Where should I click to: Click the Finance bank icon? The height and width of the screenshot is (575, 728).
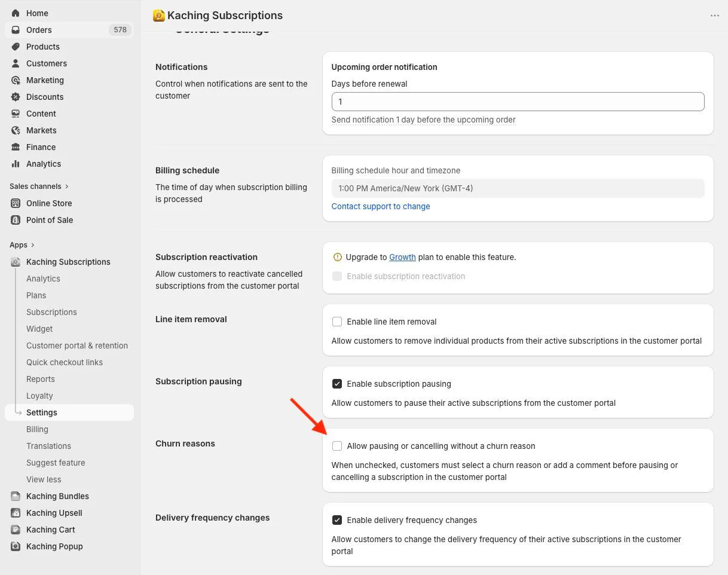tap(16, 147)
